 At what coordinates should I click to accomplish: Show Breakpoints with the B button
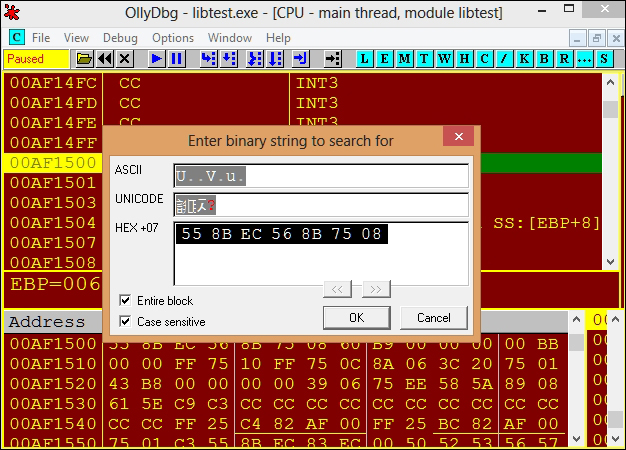tap(544, 59)
